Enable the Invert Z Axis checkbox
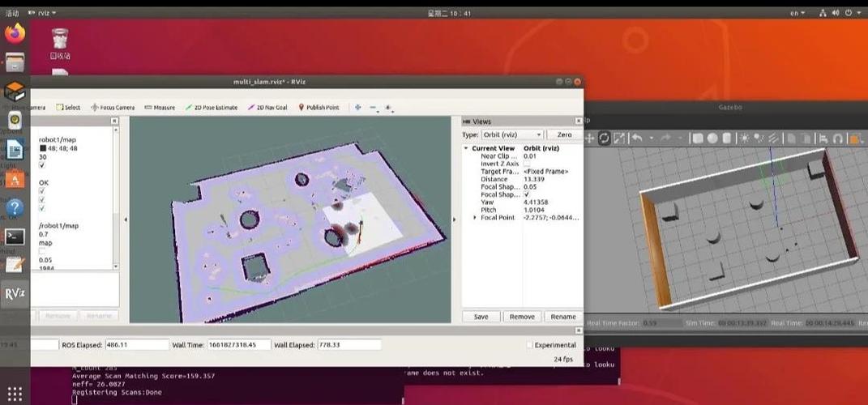868x405 pixels. [x=527, y=164]
